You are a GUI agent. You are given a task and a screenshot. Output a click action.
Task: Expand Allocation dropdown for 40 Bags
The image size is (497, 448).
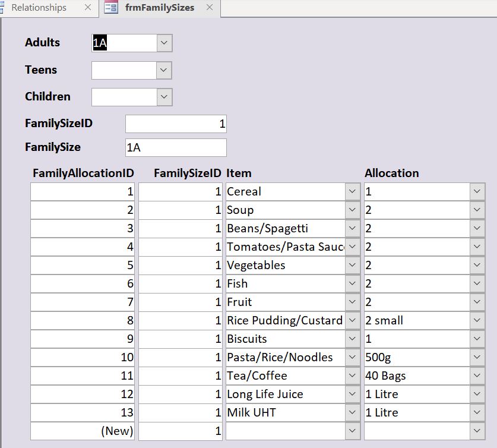pyautogui.click(x=477, y=376)
